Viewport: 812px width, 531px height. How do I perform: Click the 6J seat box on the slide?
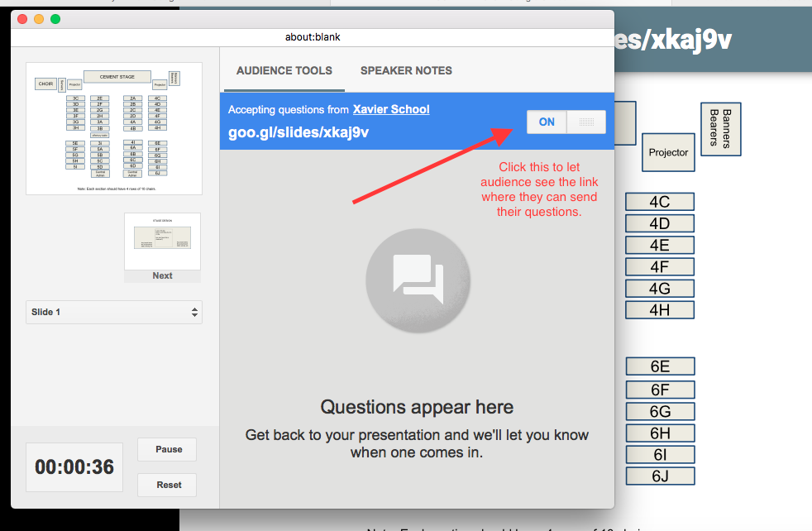pos(659,476)
